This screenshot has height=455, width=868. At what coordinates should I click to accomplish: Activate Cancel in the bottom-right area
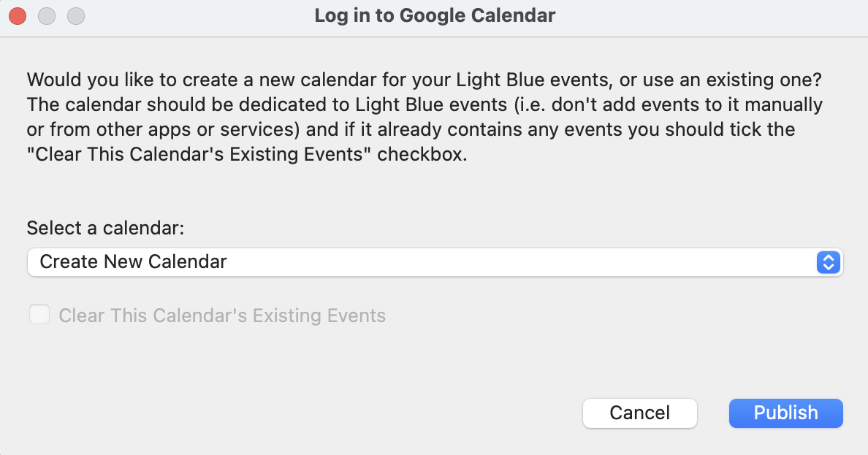[x=639, y=413]
